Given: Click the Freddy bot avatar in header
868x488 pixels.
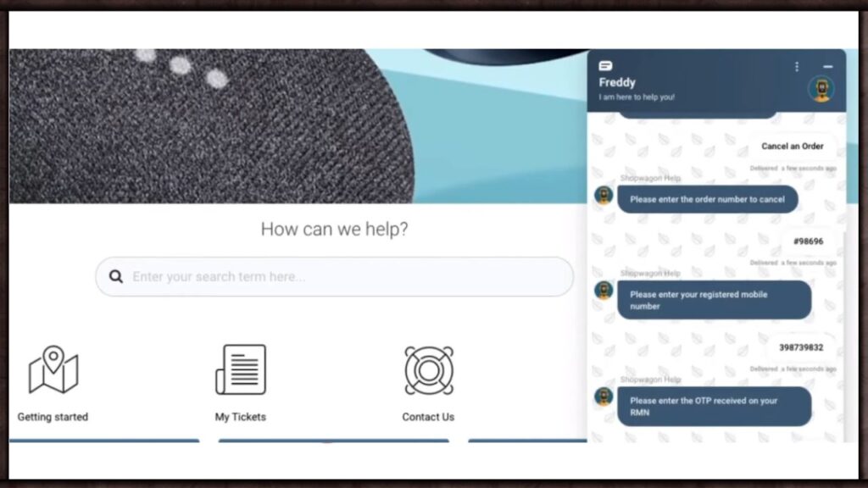Looking at the screenshot, I should tap(821, 89).
